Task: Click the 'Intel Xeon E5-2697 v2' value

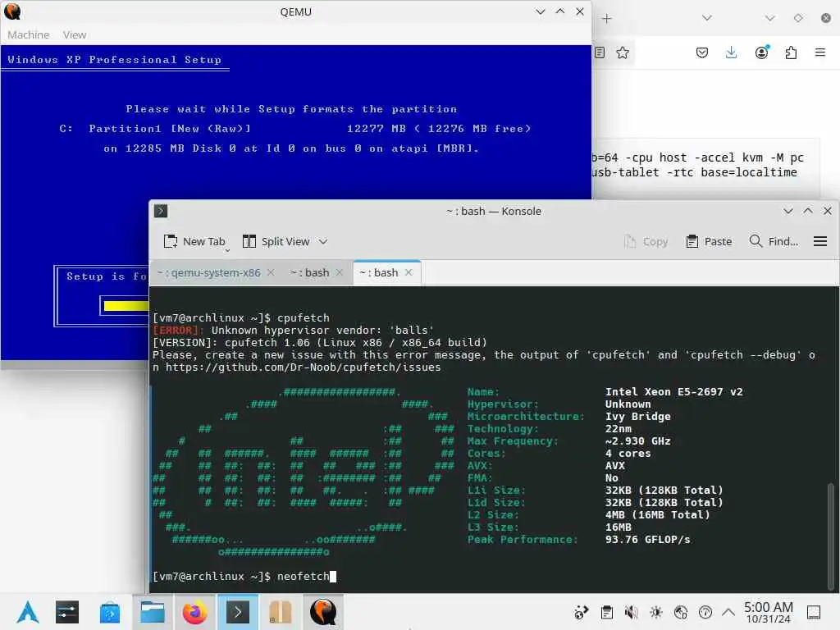Action: [x=674, y=392]
